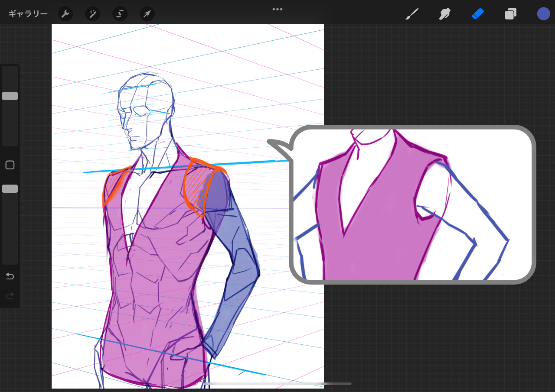Select the Selection S-ribbon tool
The width and height of the screenshot is (555, 392).
(x=120, y=14)
